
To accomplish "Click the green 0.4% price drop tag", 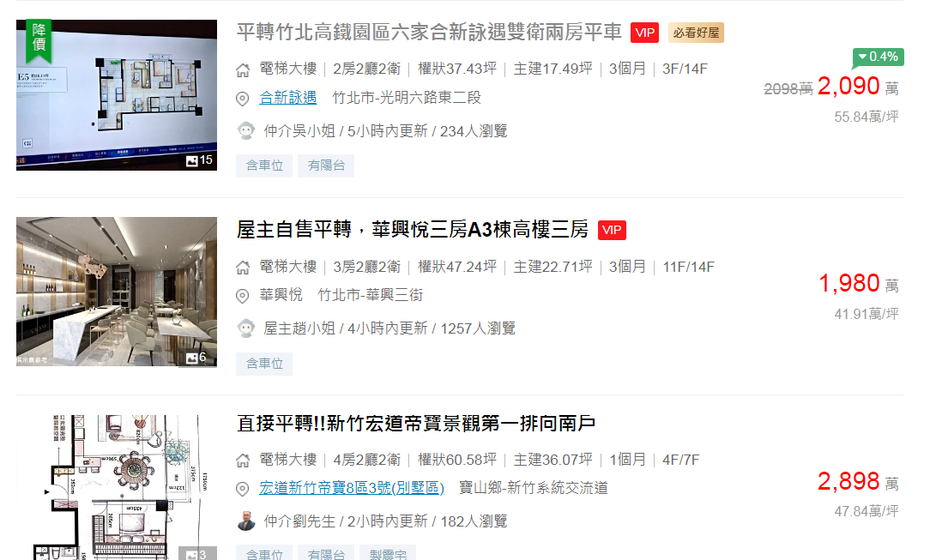I will (879, 57).
